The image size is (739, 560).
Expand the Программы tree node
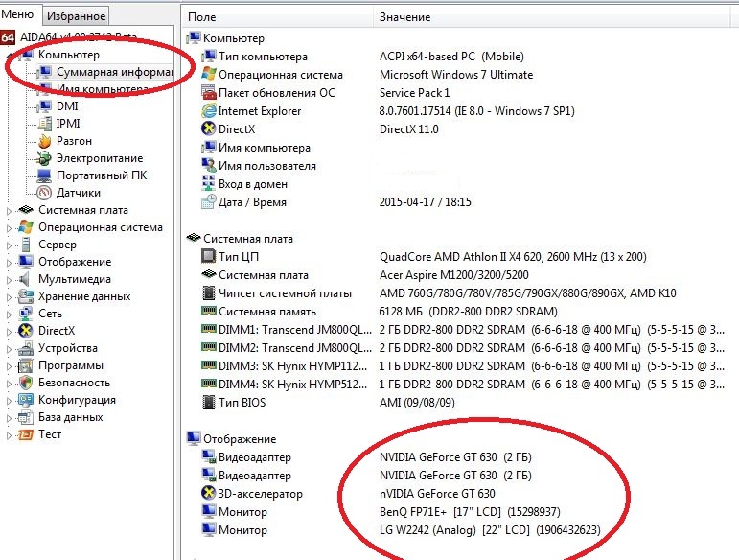coord(9,366)
